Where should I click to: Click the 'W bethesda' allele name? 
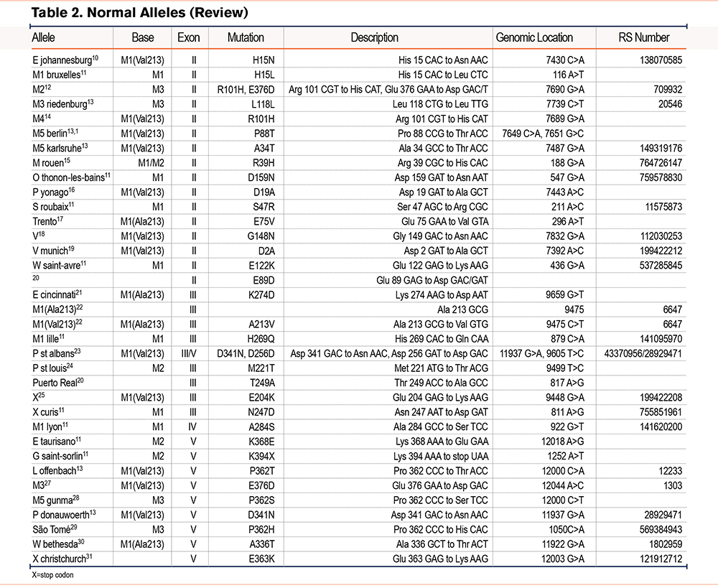(55, 543)
